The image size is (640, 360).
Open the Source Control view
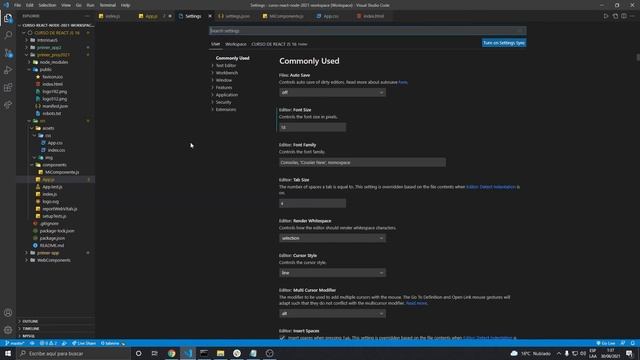8,53
